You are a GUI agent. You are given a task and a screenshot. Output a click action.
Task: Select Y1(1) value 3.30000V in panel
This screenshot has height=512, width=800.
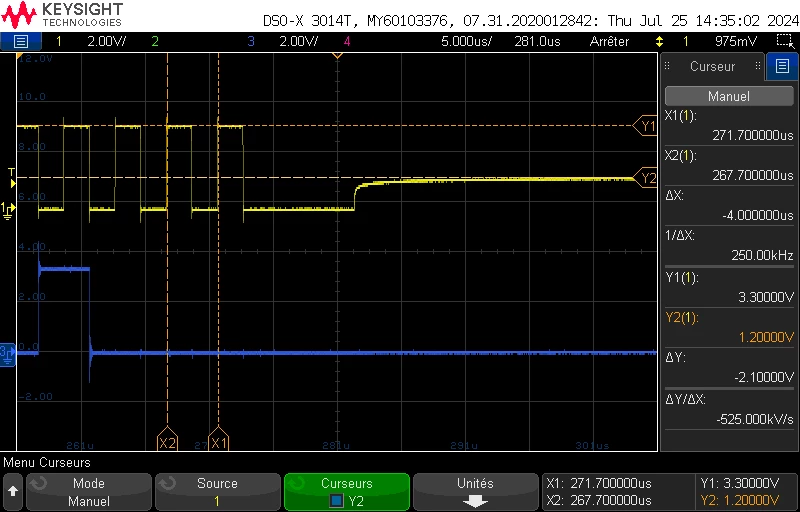pos(766,297)
